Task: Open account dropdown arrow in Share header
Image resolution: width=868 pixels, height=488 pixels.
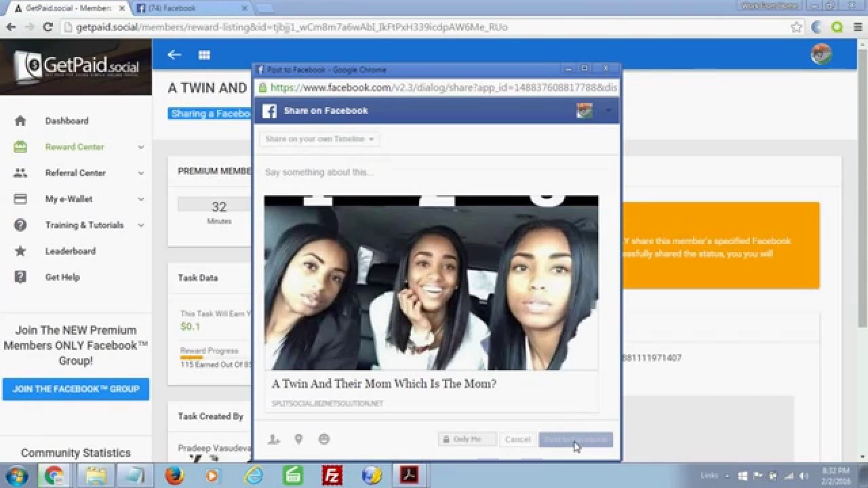Action: point(608,110)
